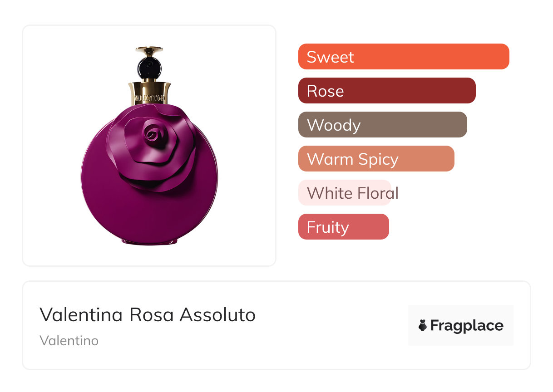This screenshot has width=553, height=392.
Task: Click blank area between title and Fragplace badge
Action: point(331,325)
